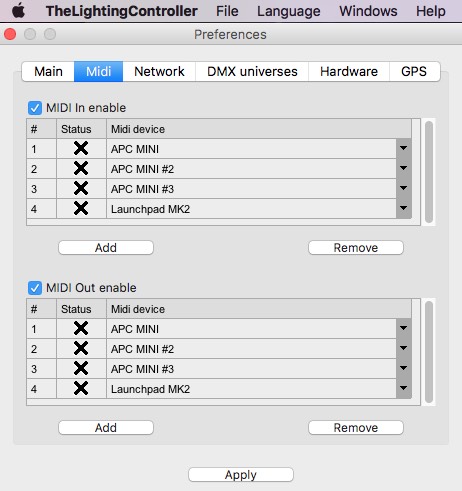
Task: Switch to the Network tab
Action: coord(159,71)
